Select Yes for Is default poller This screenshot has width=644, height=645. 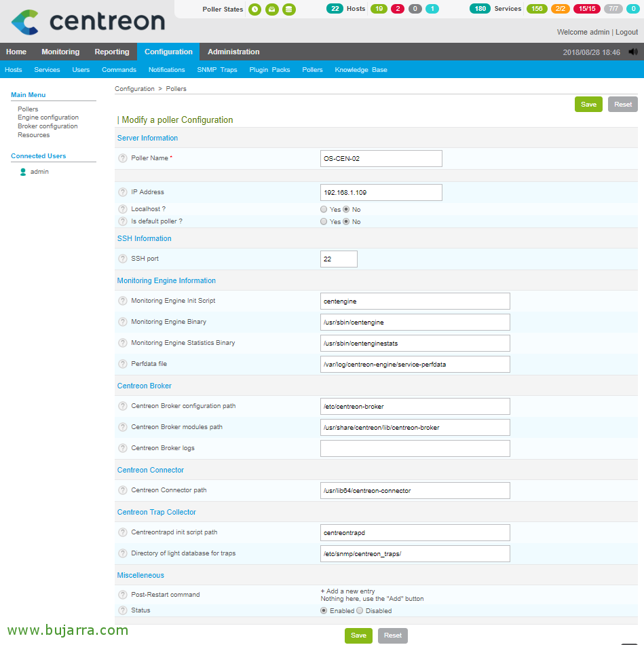pyautogui.click(x=324, y=221)
